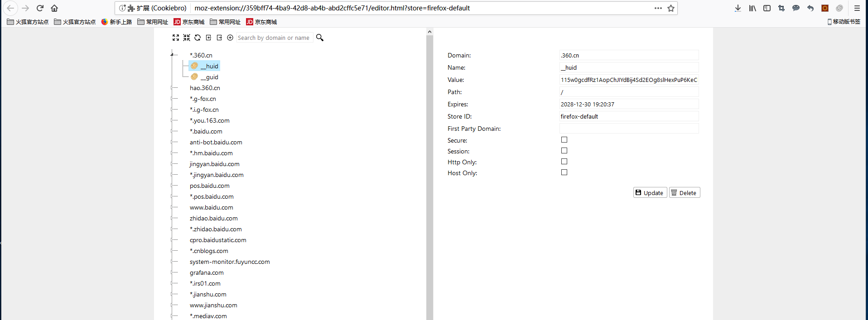Edit the Expires date field
868x320 pixels.
pos(629,104)
